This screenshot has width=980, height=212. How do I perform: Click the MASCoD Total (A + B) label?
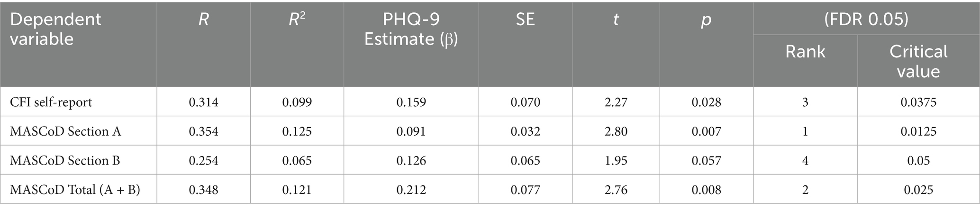point(75,190)
